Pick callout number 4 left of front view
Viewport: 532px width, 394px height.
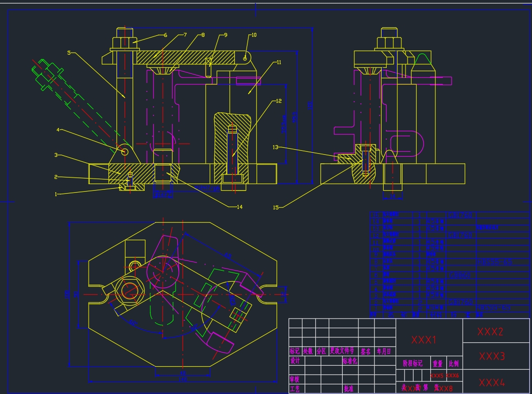click(58, 129)
